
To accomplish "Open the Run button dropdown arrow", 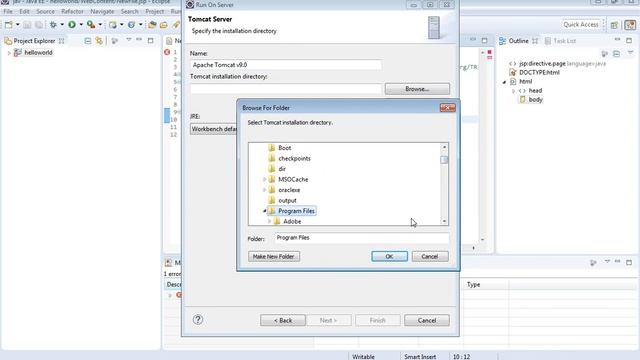I will click(x=81, y=25).
